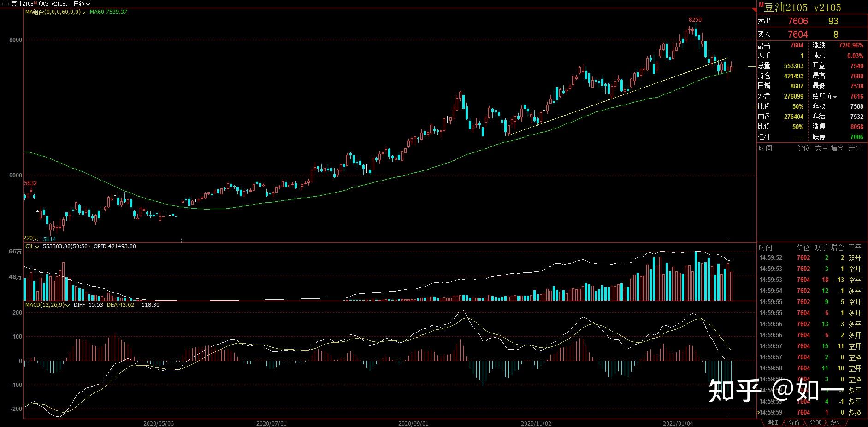
Task: Select the 统计 tab
Action: pos(836,422)
